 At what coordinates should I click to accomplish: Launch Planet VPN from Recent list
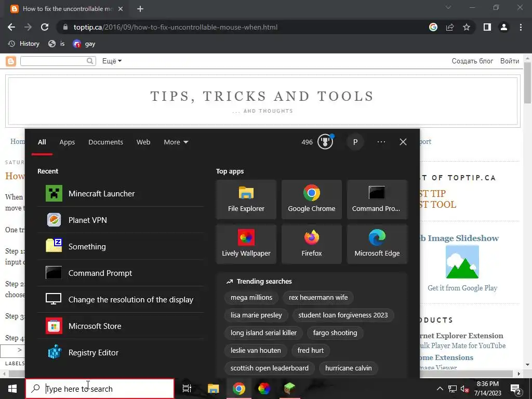[x=121, y=220]
